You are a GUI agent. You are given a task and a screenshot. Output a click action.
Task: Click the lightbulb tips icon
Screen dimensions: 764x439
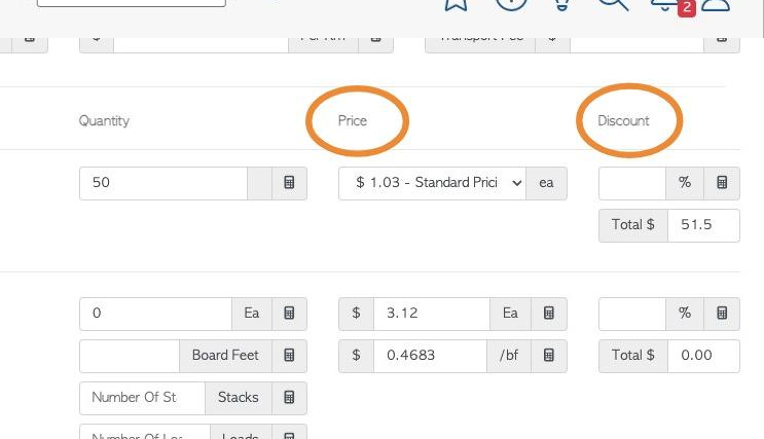click(x=561, y=4)
